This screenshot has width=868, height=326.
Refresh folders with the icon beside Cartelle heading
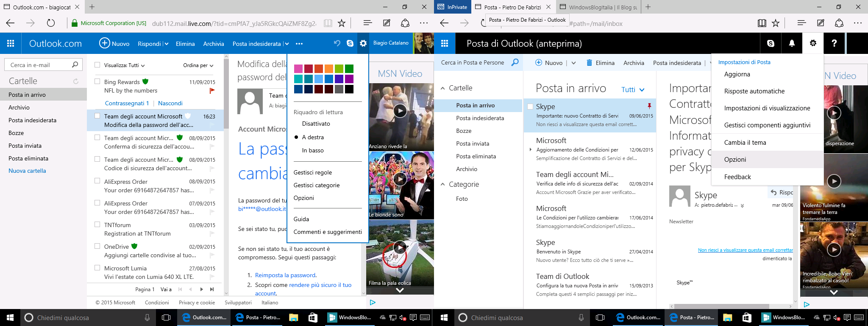(76, 81)
